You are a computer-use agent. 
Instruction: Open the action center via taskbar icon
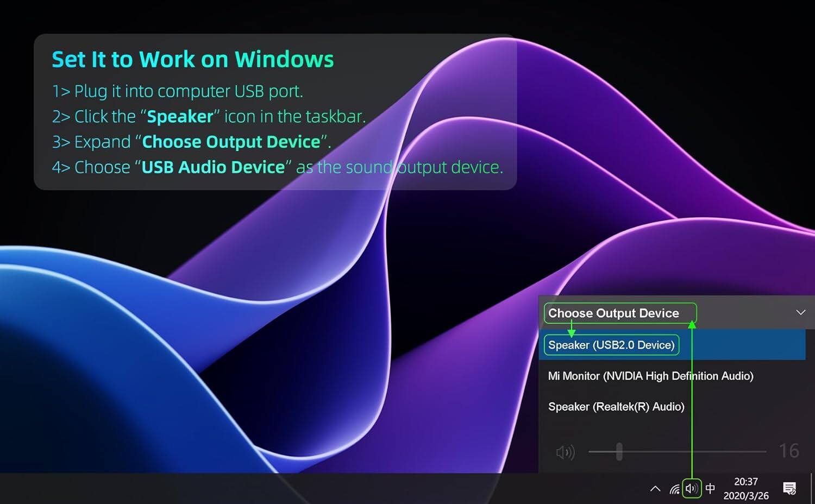[x=789, y=488]
